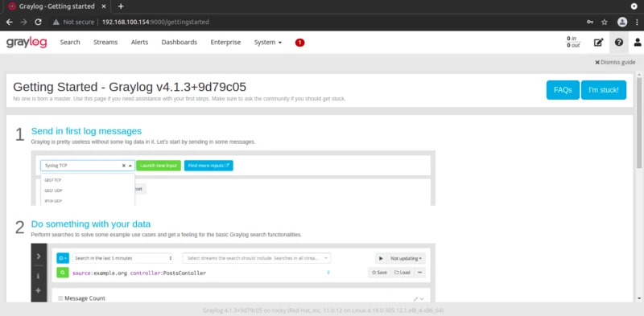Bookmark this page with the star

point(605,23)
